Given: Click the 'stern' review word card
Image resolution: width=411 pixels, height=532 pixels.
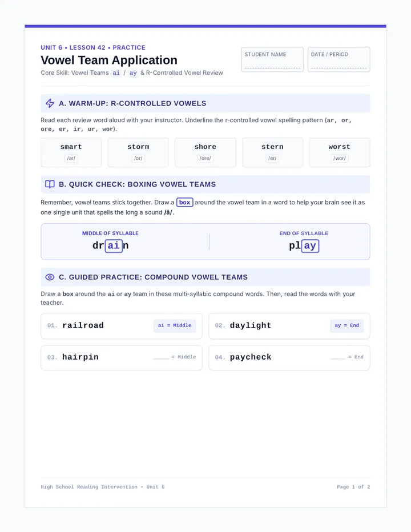Looking at the screenshot, I should (272, 152).
